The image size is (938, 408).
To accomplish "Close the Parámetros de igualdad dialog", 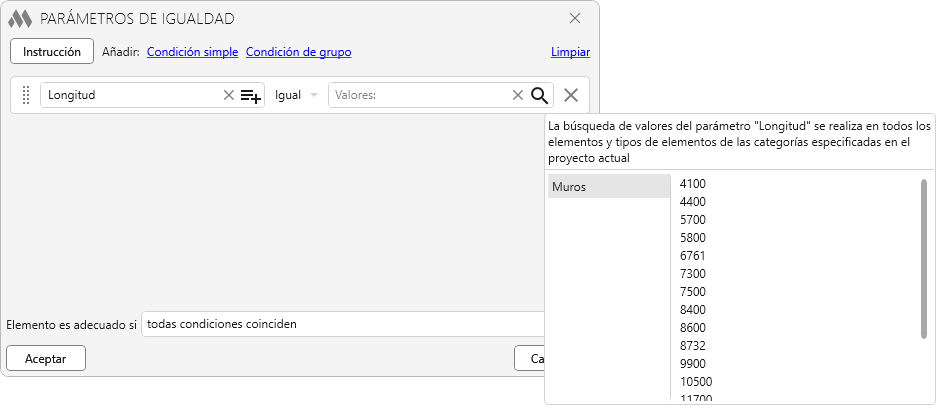I will pyautogui.click(x=575, y=18).
